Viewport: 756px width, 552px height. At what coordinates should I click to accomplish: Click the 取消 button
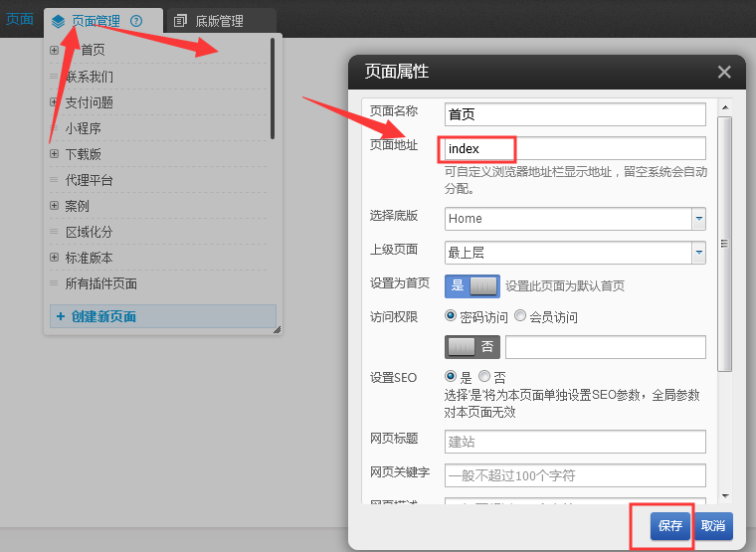(712, 526)
